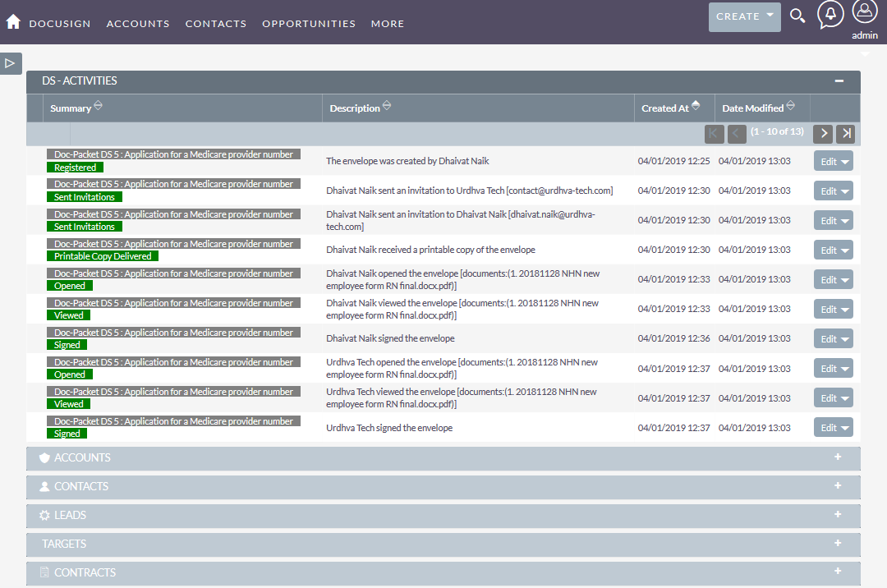
Task: Open the DocuSign menu
Action: point(60,24)
